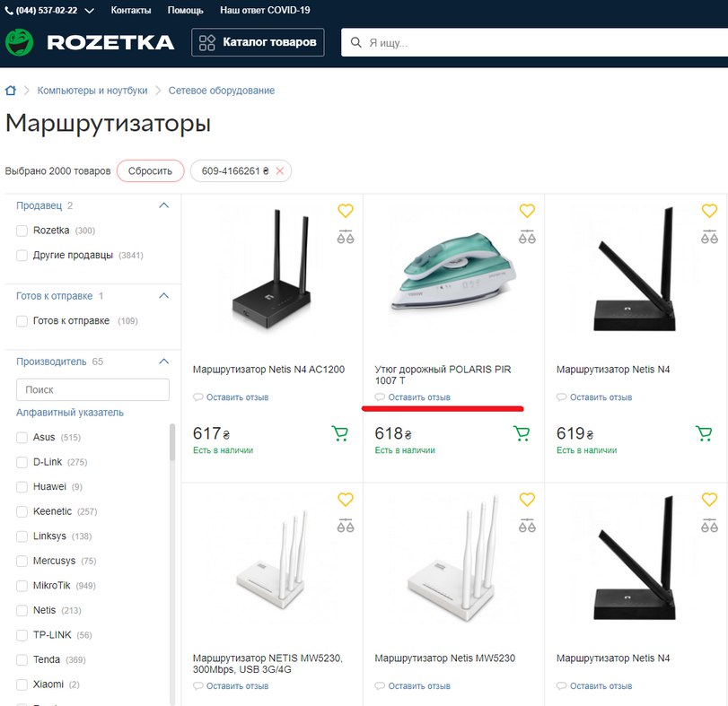Select Keenetic manufacturer checkbox

pos(22,511)
